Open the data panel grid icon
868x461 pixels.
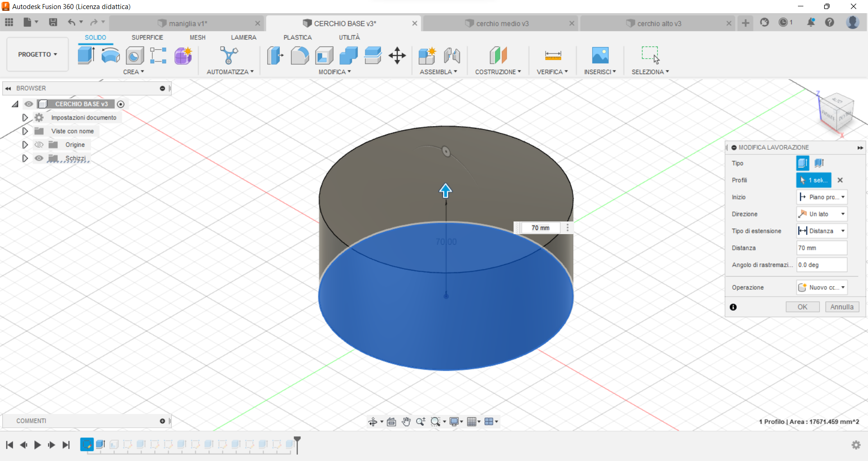point(9,22)
